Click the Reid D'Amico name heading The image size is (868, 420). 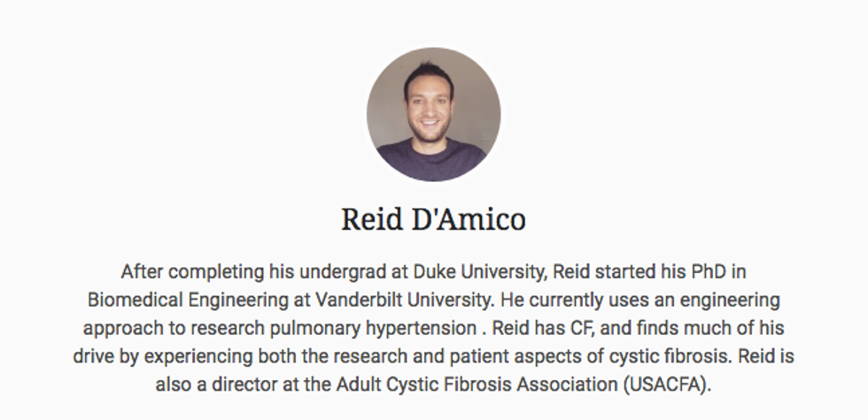[x=434, y=219]
